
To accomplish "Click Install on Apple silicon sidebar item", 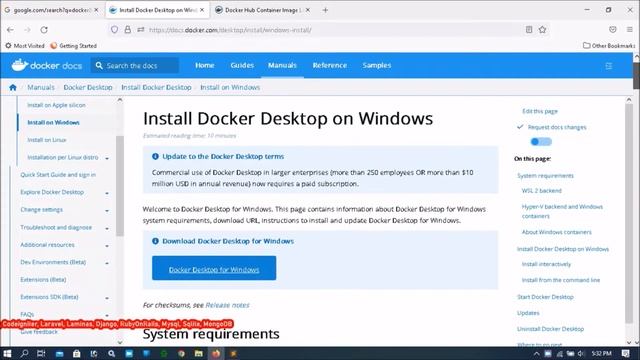I will click(x=56, y=105).
